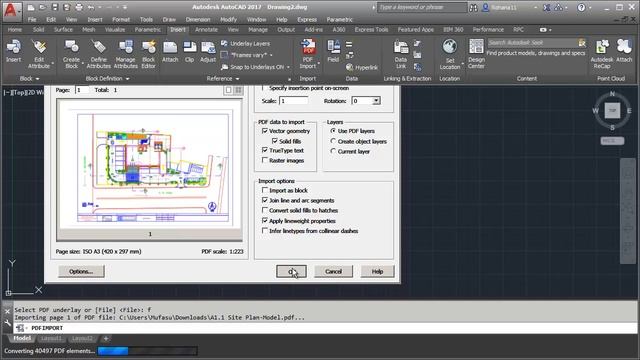The height and width of the screenshot is (360, 640).
Task: Switch to the Output ribbon tab
Action: click(x=286, y=29)
